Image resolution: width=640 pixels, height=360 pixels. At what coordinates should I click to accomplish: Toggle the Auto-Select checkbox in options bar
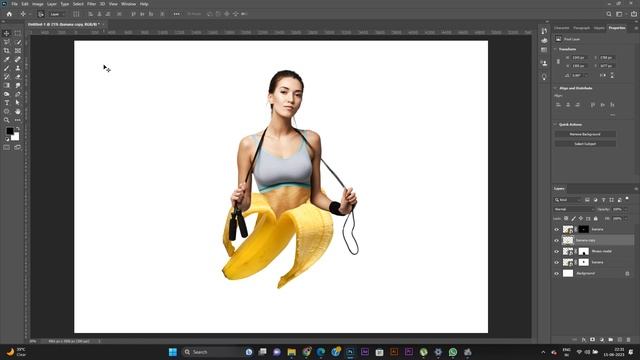click(41, 14)
